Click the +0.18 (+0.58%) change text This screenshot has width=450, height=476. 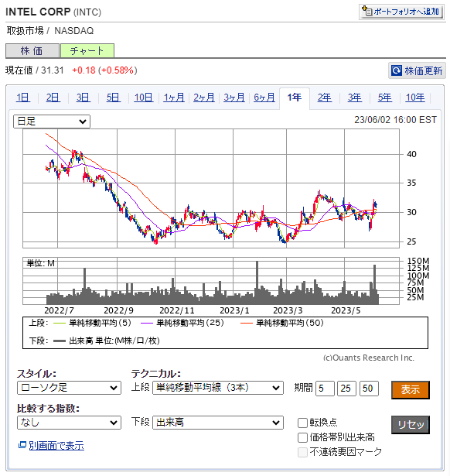[104, 70]
